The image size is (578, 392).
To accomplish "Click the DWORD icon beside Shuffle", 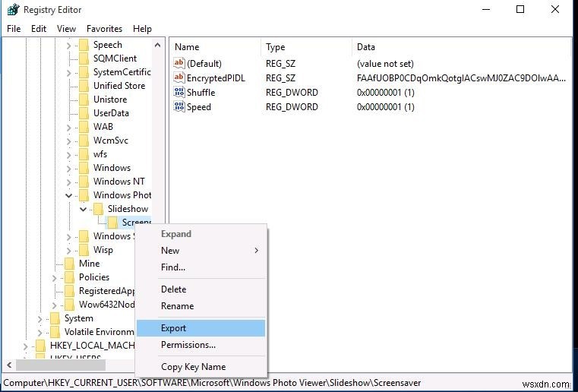I will [179, 92].
